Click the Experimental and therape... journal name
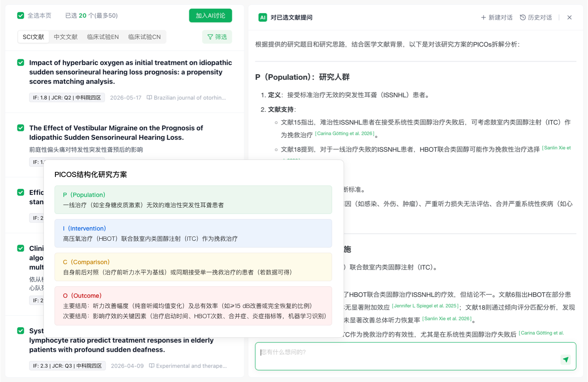The height and width of the screenshot is (382, 588). coord(191,366)
